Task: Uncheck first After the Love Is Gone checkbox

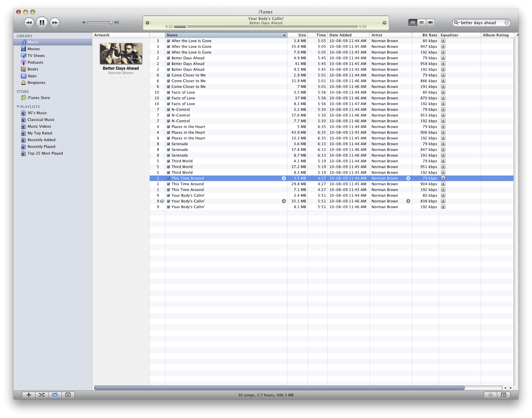Action: click(169, 41)
